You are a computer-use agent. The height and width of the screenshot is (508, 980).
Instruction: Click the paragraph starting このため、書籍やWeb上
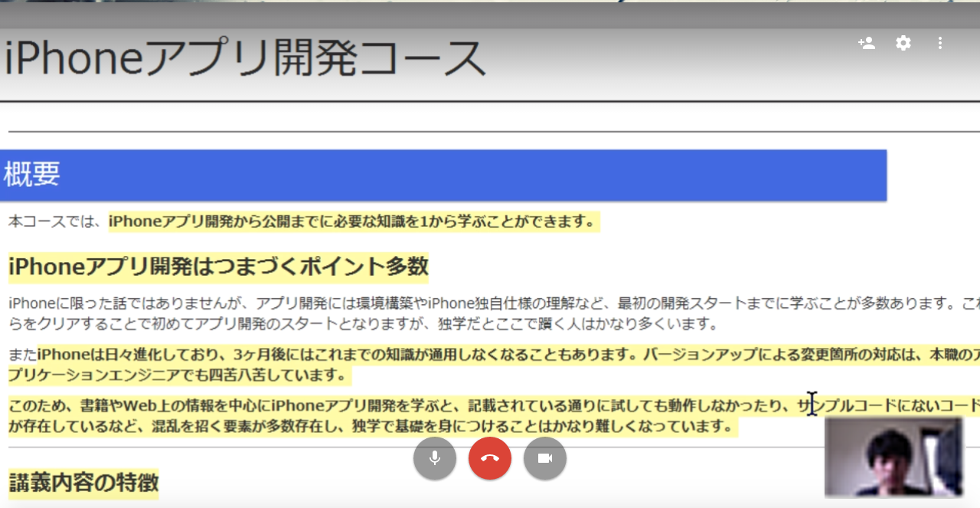point(494,415)
